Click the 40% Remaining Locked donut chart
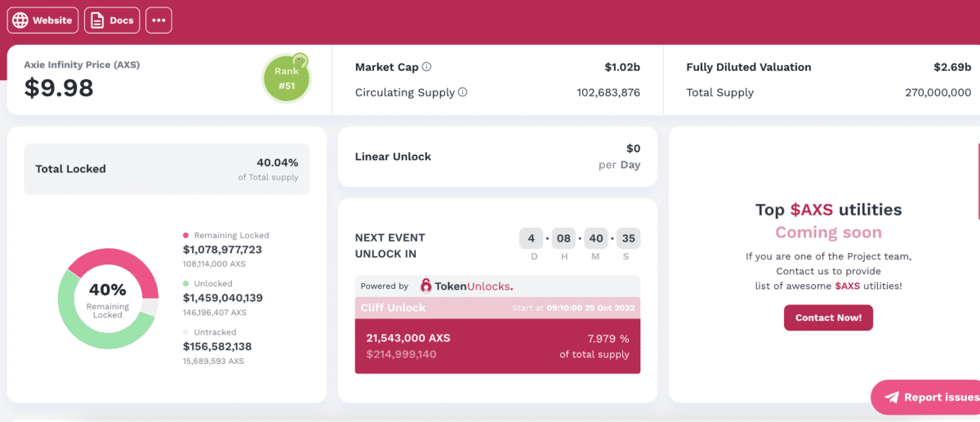 (108, 299)
